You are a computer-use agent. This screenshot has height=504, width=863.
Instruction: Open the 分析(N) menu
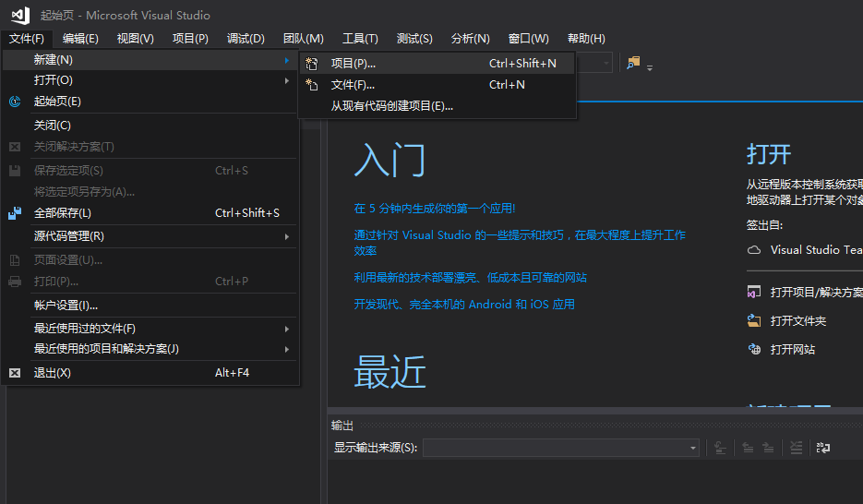point(470,39)
